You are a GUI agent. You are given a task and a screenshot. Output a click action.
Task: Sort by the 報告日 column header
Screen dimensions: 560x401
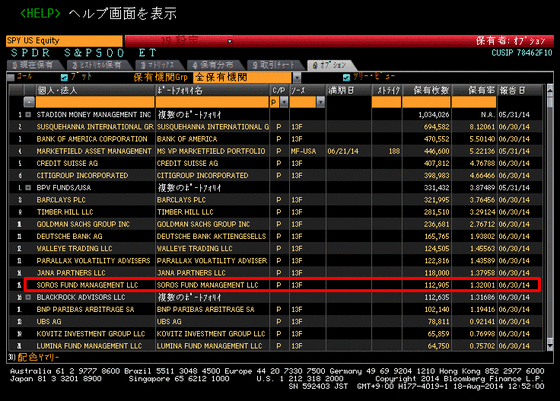click(x=520, y=90)
